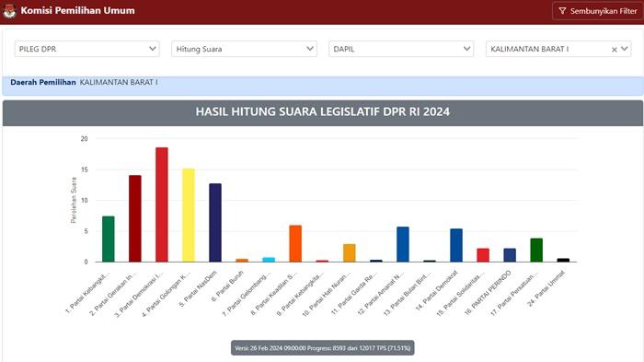Image resolution: width=644 pixels, height=362 pixels.
Task: Clear the KALIMANTAN BARAT I selection
Action: 614,50
